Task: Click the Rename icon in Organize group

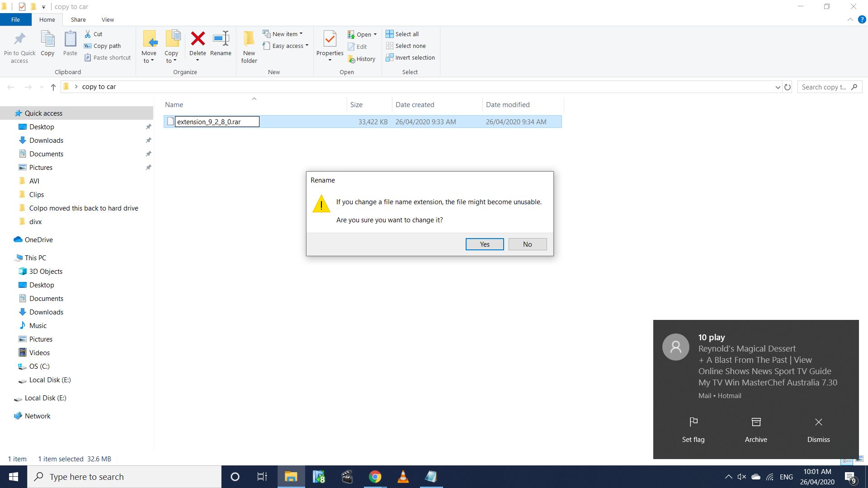Action: click(221, 39)
